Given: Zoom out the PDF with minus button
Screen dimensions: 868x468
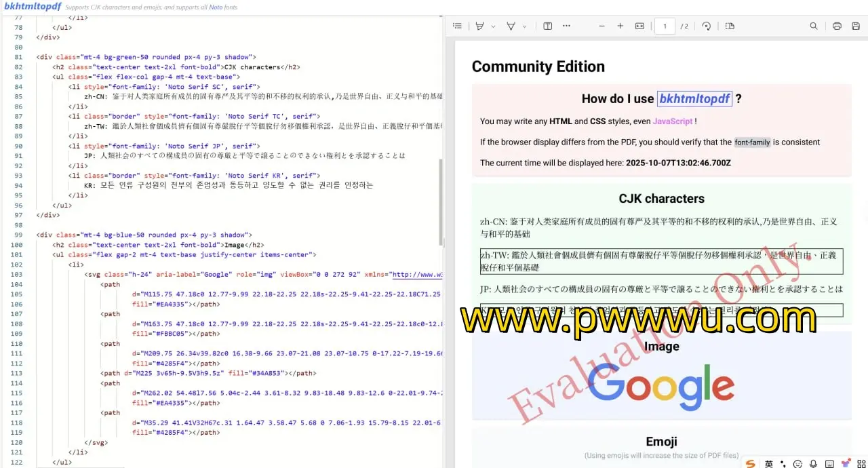Looking at the screenshot, I should 601,26.
